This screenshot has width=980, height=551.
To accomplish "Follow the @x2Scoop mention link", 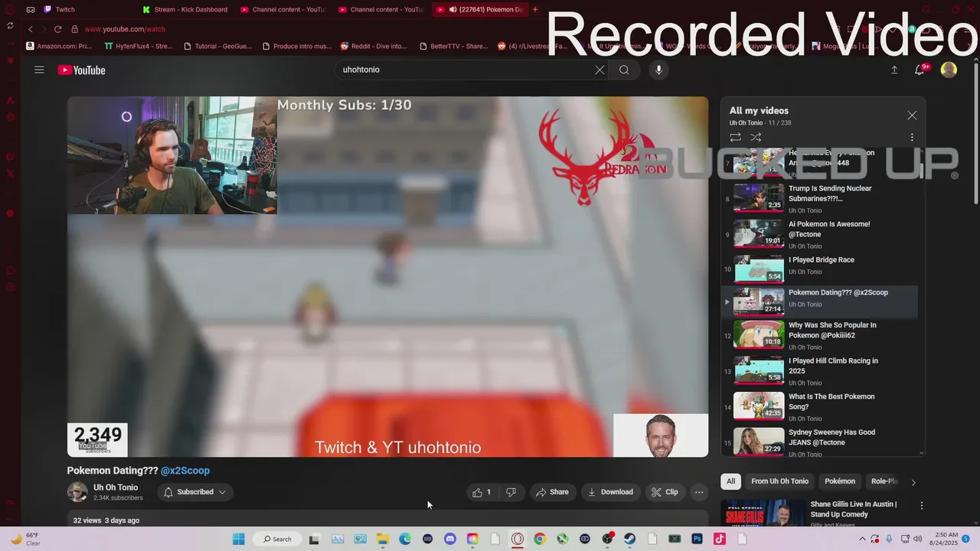I will pyautogui.click(x=185, y=471).
